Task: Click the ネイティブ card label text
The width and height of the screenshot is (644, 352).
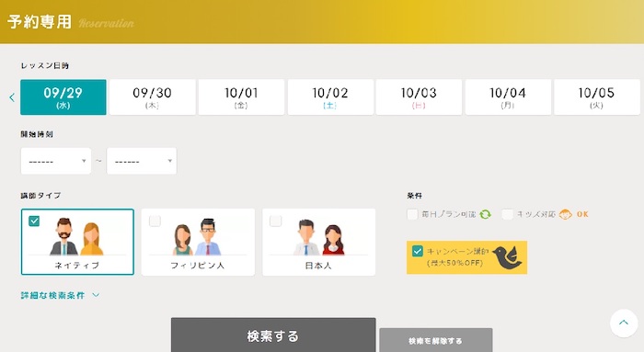Action: [77, 266]
